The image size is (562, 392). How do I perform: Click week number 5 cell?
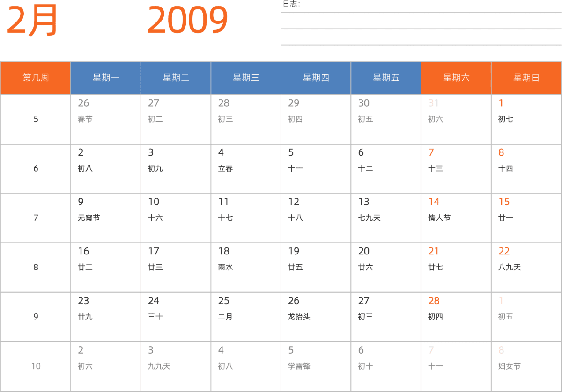36,119
